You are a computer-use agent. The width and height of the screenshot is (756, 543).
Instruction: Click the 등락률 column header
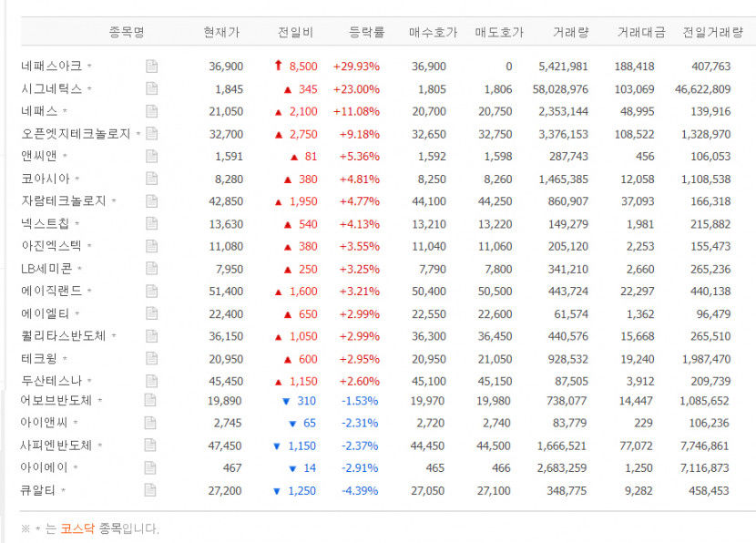(x=367, y=32)
